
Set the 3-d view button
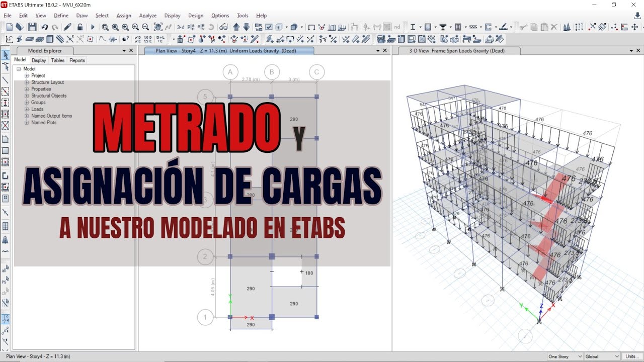coord(181,27)
